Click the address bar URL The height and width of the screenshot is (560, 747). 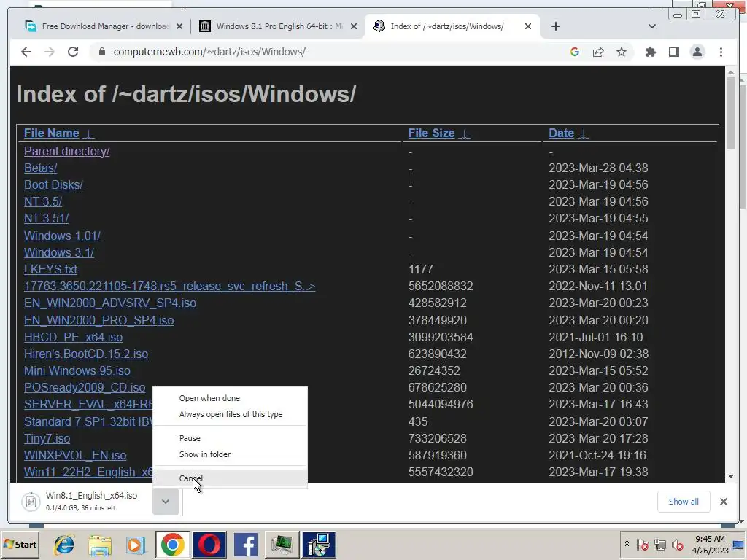point(209,52)
